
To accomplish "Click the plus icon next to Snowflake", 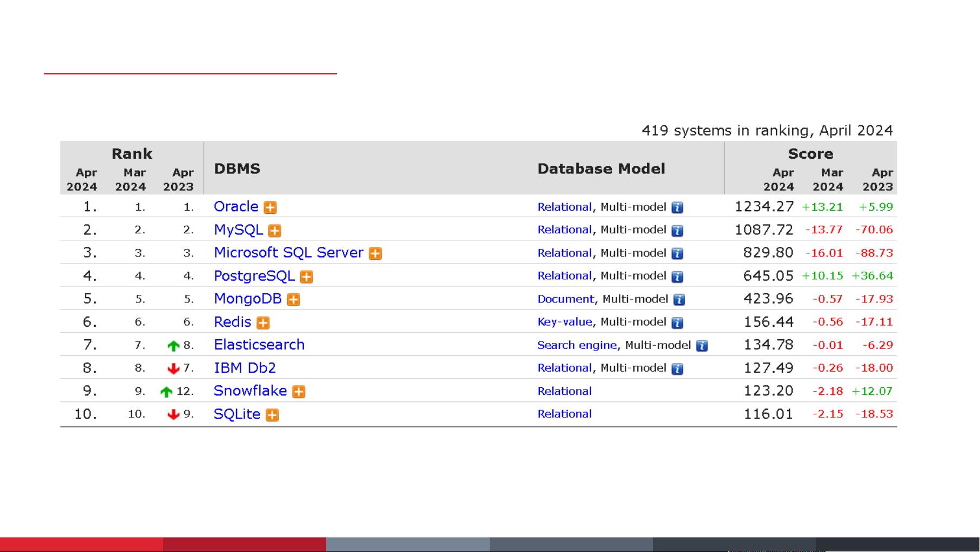I will coord(299,392).
